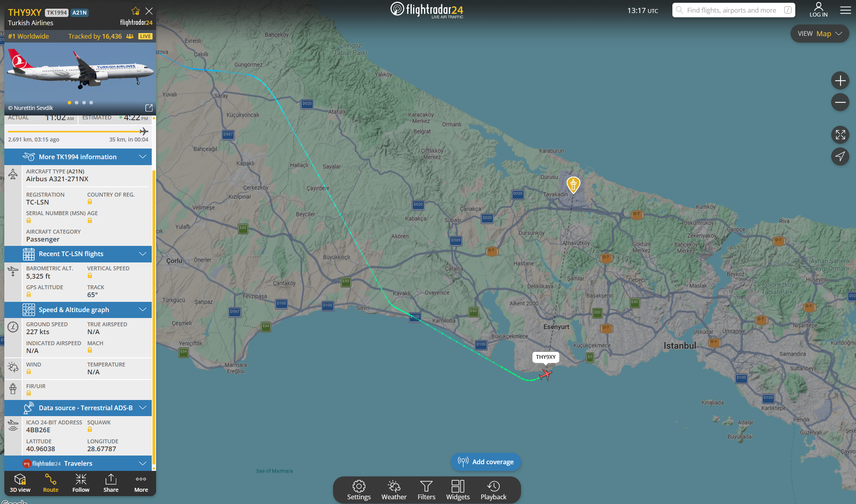Click locked FIR/UIR padlock

click(29, 393)
